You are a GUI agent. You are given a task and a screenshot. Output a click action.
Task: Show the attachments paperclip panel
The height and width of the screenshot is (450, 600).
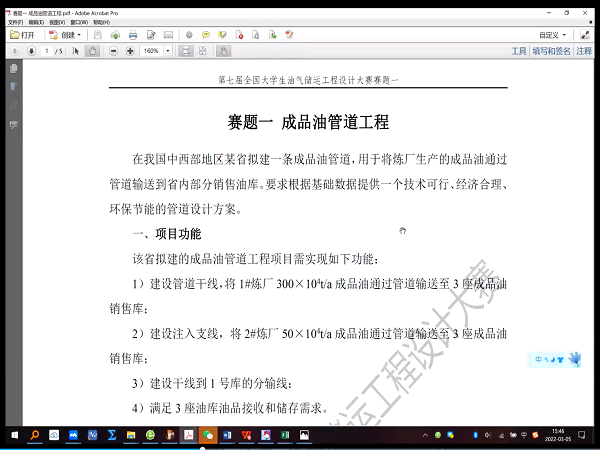[x=14, y=106]
